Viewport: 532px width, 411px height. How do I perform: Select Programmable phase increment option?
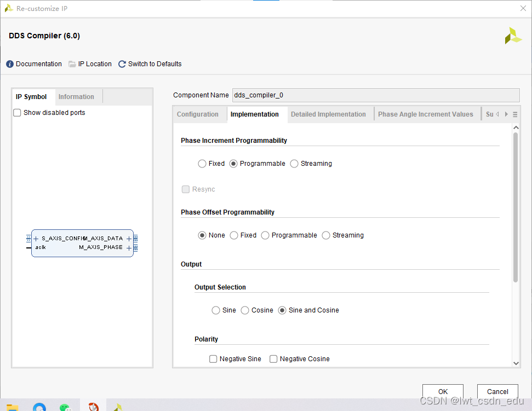233,164
